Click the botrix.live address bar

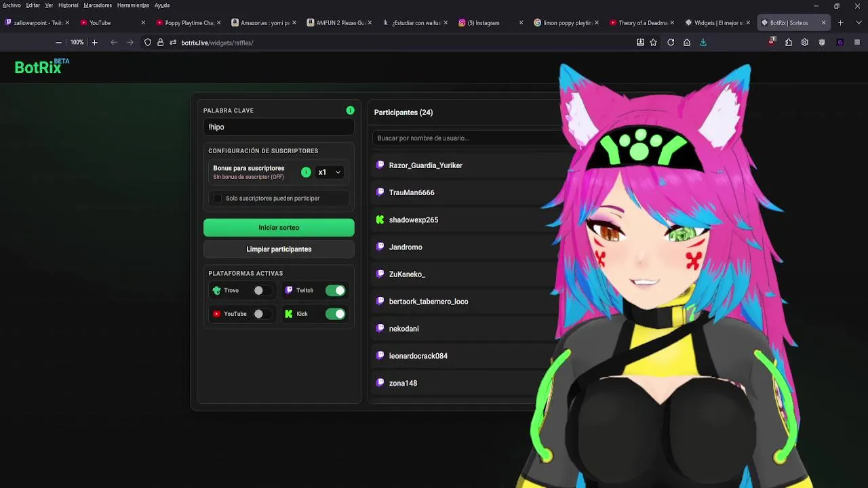pos(400,42)
